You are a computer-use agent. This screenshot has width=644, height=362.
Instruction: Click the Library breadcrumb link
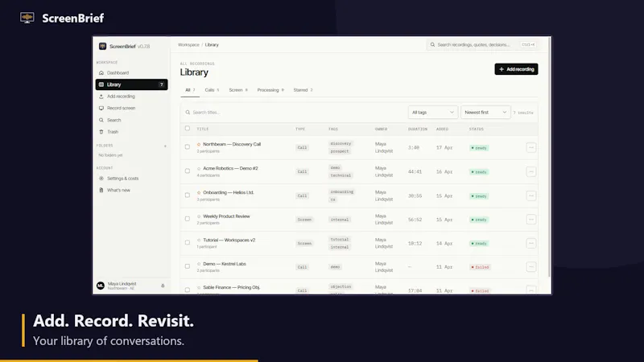click(x=212, y=45)
